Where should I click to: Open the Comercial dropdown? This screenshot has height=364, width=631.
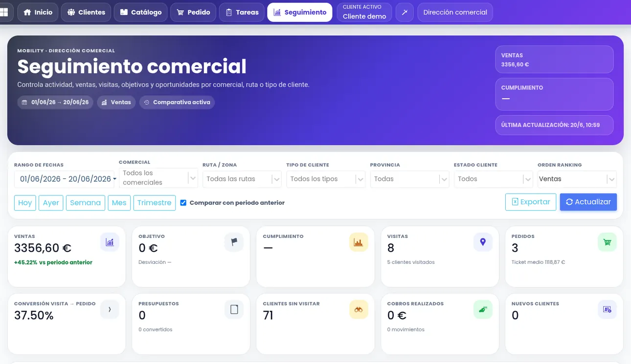click(x=158, y=178)
